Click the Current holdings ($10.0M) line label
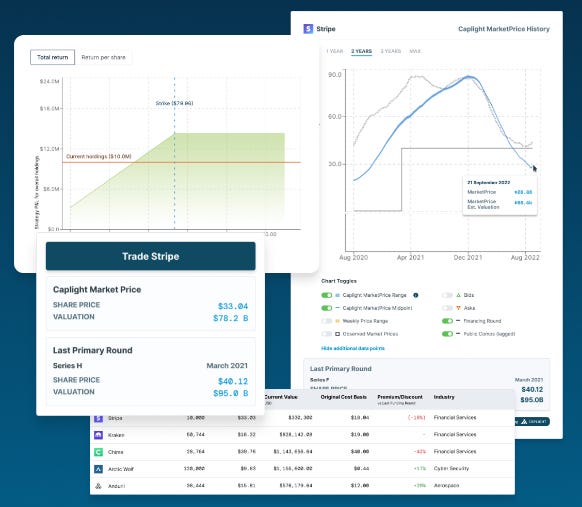This screenshot has width=582, height=507. pyautogui.click(x=99, y=157)
